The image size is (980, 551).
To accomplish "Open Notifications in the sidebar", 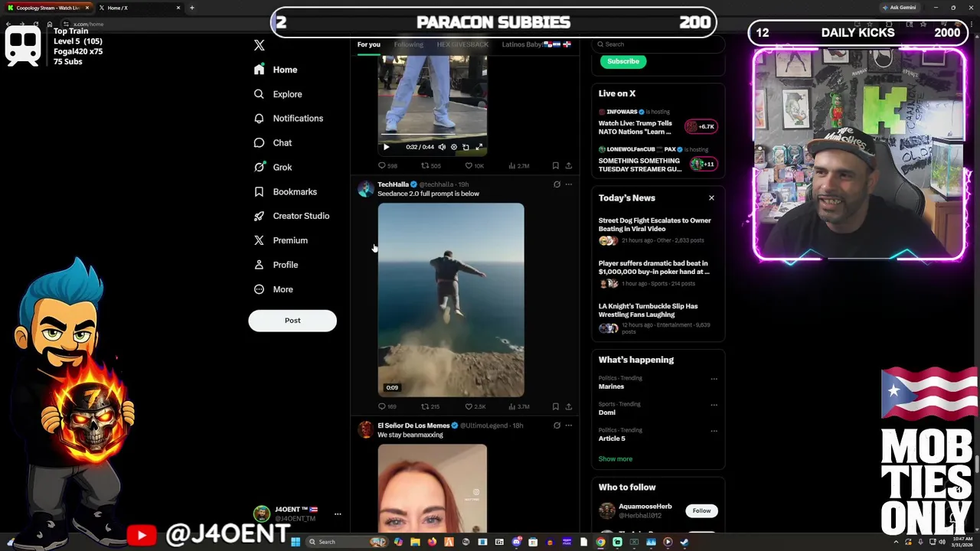I will (x=288, y=119).
